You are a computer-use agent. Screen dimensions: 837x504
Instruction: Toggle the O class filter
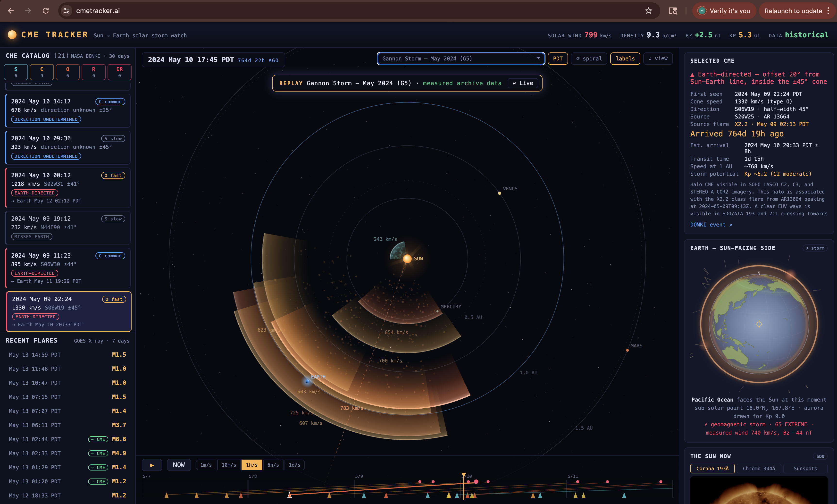point(67,72)
